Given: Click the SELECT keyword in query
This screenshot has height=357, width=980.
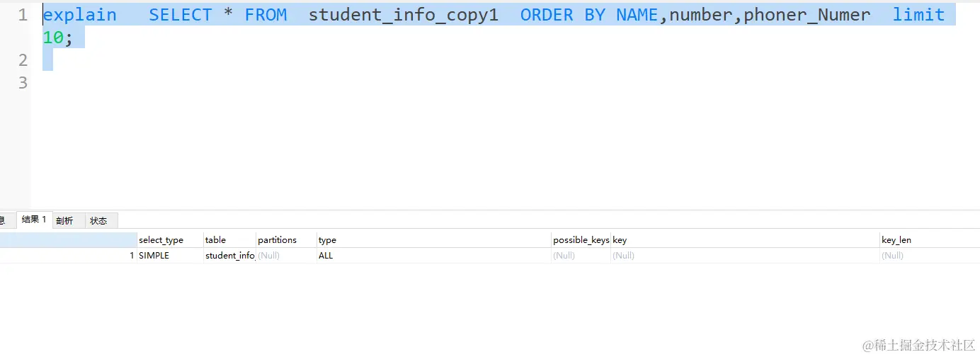Looking at the screenshot, I should click(181, 15).
